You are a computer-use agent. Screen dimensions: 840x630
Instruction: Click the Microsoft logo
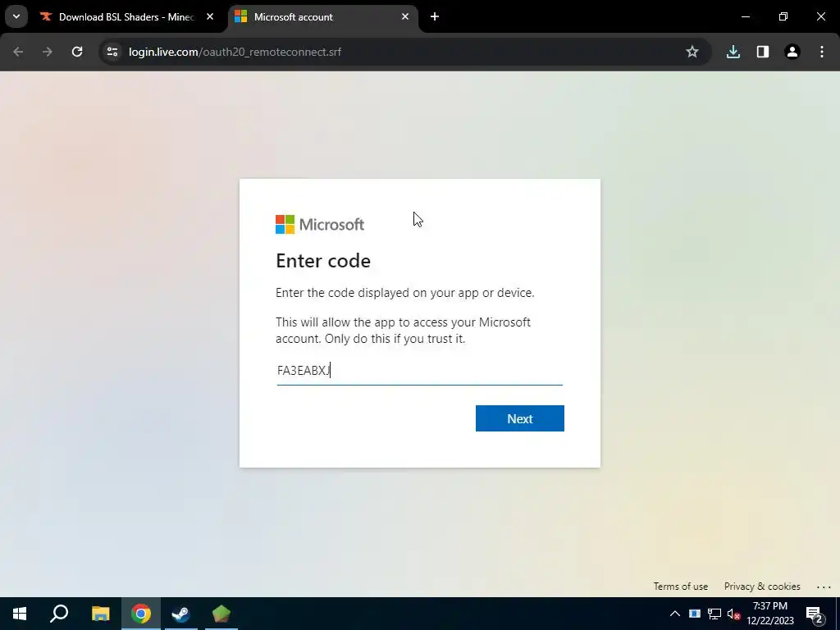tap(320, 225)
